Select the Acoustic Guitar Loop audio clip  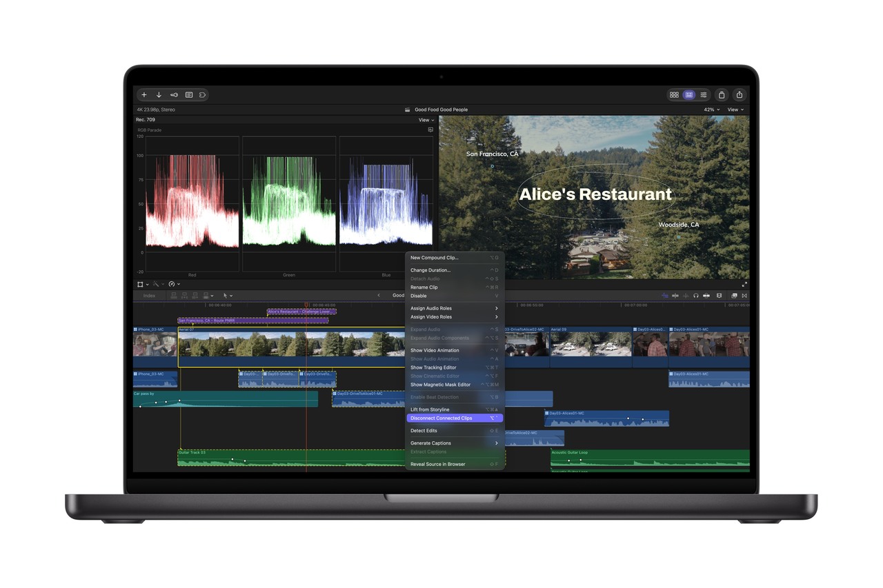(650, 459)
